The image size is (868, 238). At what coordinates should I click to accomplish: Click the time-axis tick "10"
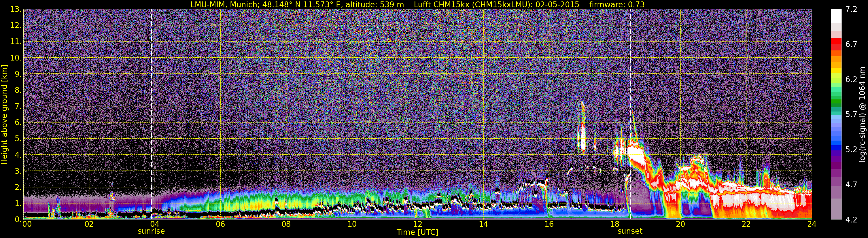click(352, 224)
